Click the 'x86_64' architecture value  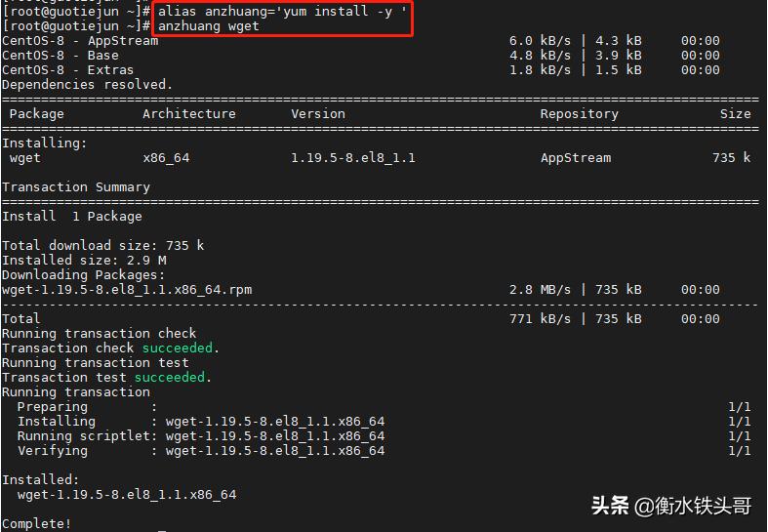click(166, 158)
